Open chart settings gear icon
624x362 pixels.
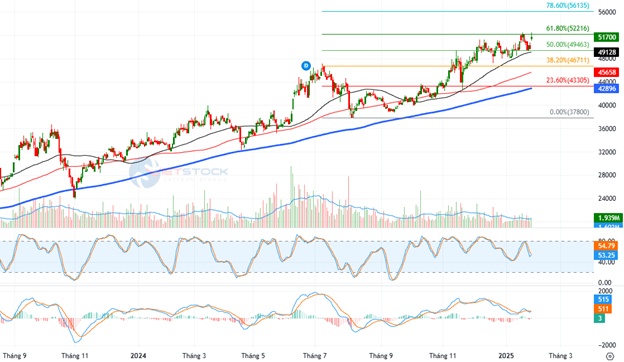(609, 356)
